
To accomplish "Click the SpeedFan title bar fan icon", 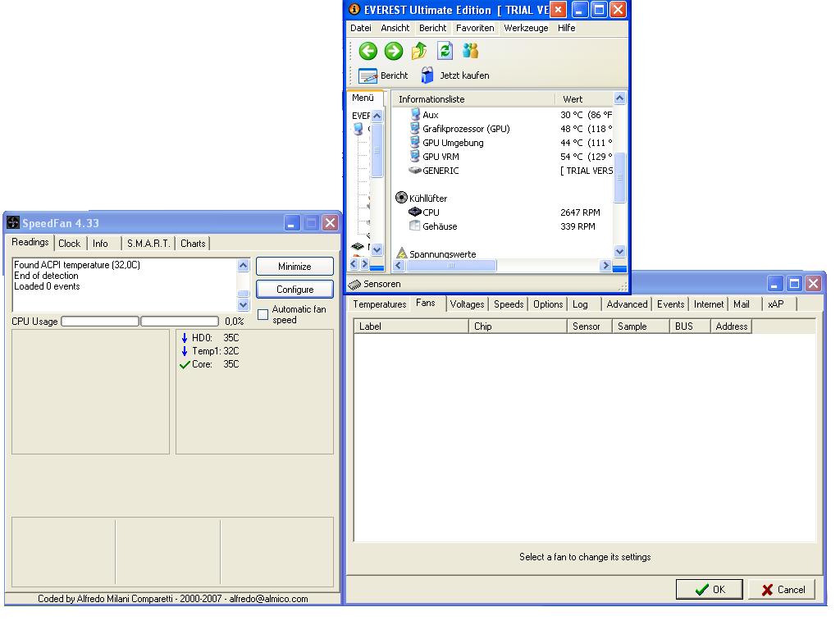I will click(x=13, y=223).
